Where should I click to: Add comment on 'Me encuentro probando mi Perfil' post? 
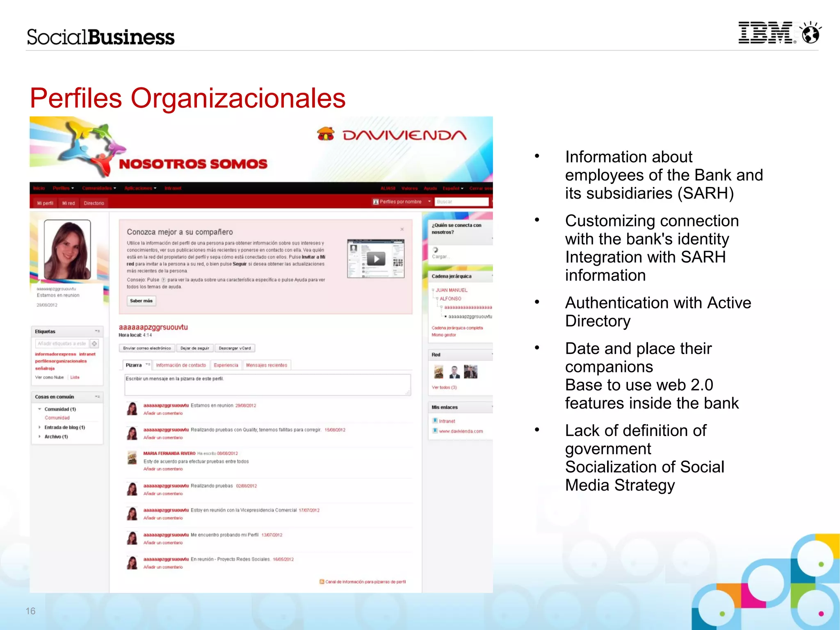pos(163,543)
